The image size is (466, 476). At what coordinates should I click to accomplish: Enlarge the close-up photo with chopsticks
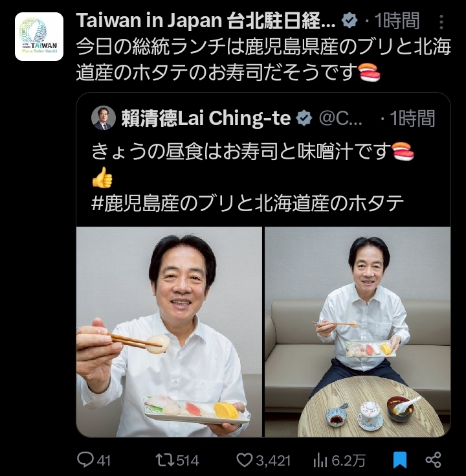169,332
